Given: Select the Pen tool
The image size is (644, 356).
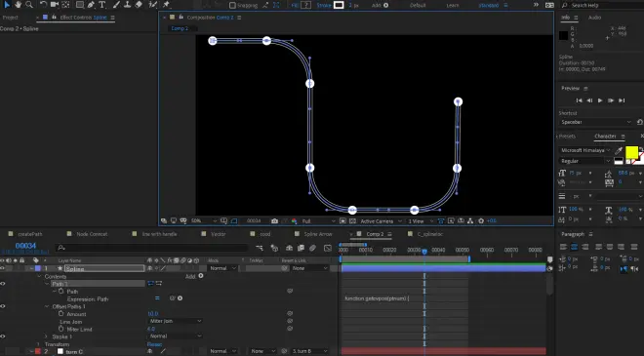Looking at the screenshot, I should [x=91, y=5].
